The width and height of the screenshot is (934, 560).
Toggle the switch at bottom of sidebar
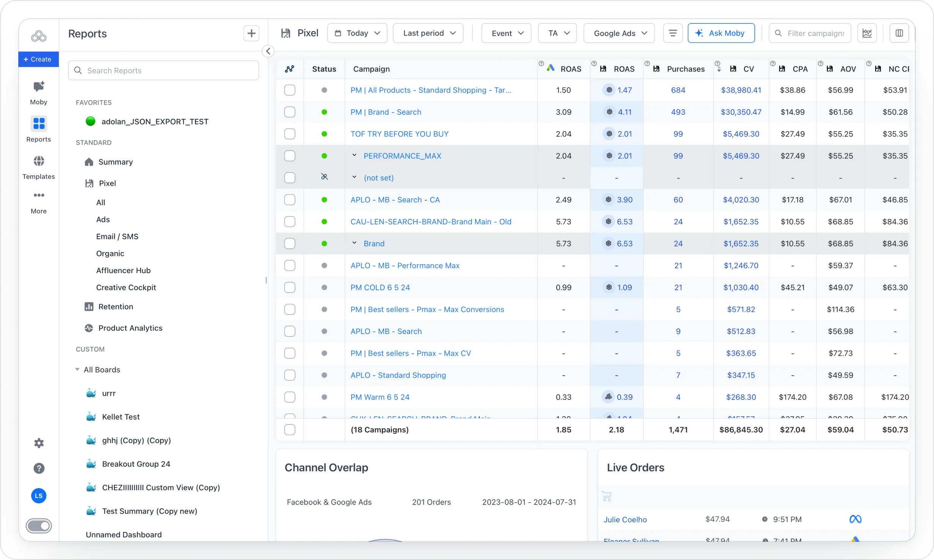click(x=39, y=526)
